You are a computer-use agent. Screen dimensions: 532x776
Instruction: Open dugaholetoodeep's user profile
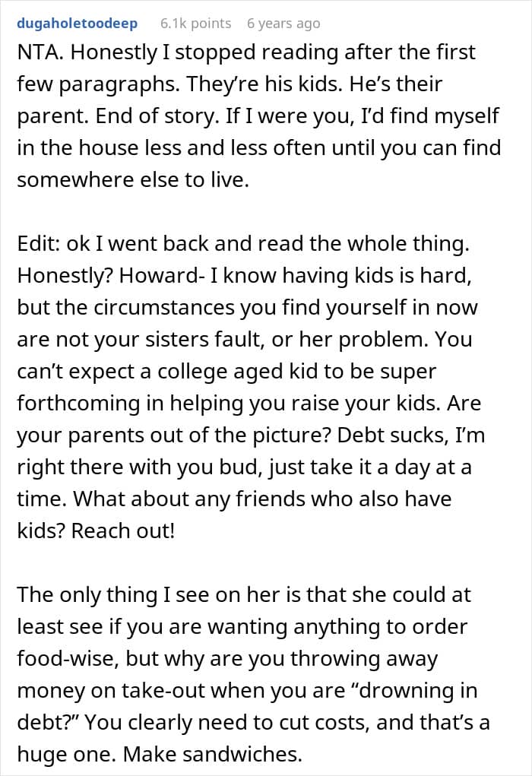78,24
